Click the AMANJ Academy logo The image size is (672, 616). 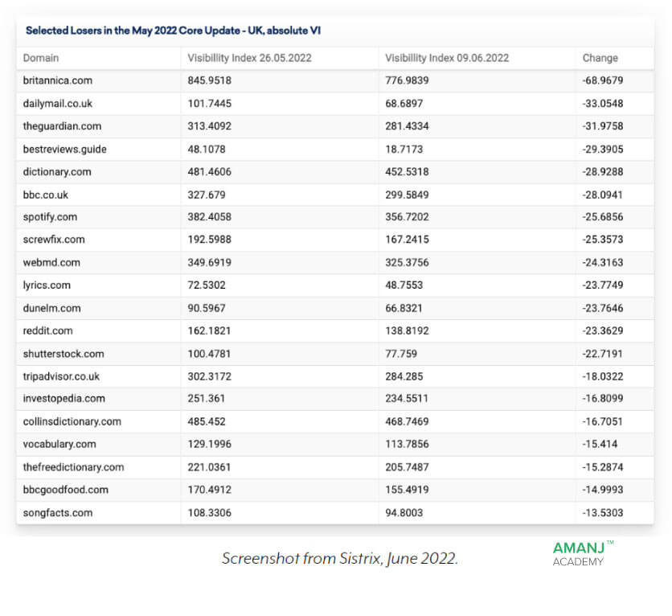[x=583, y=554]
